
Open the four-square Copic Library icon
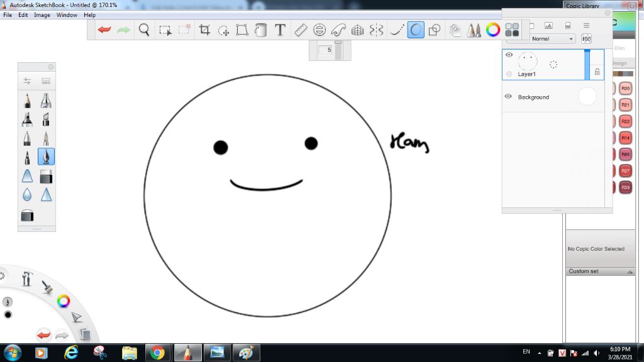pos(512,30)
